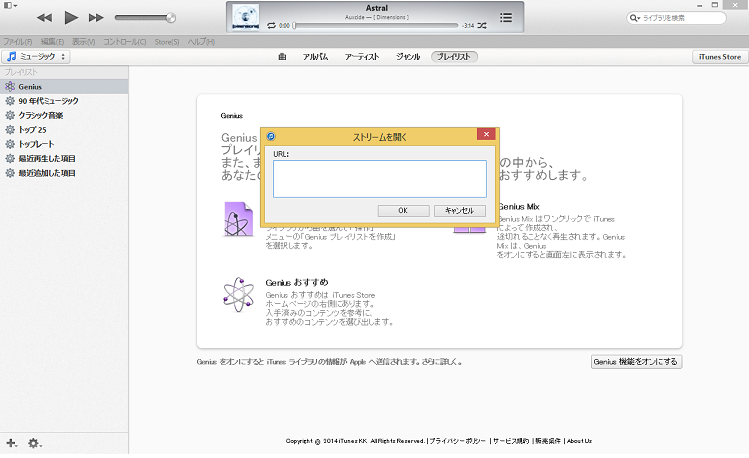The image size is (749, 458).
Task: Open the プライバシーポリシー footer link
Action: (457, 441)
